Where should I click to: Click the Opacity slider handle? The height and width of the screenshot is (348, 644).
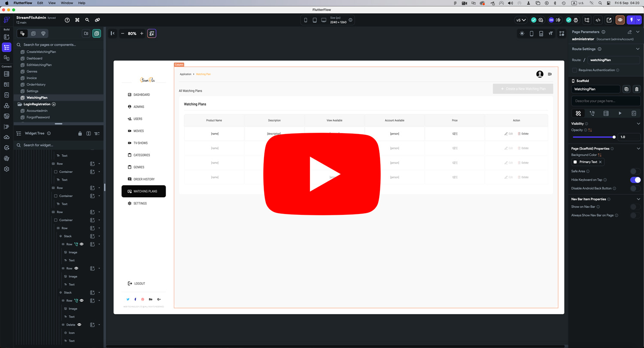pos(614,137)
